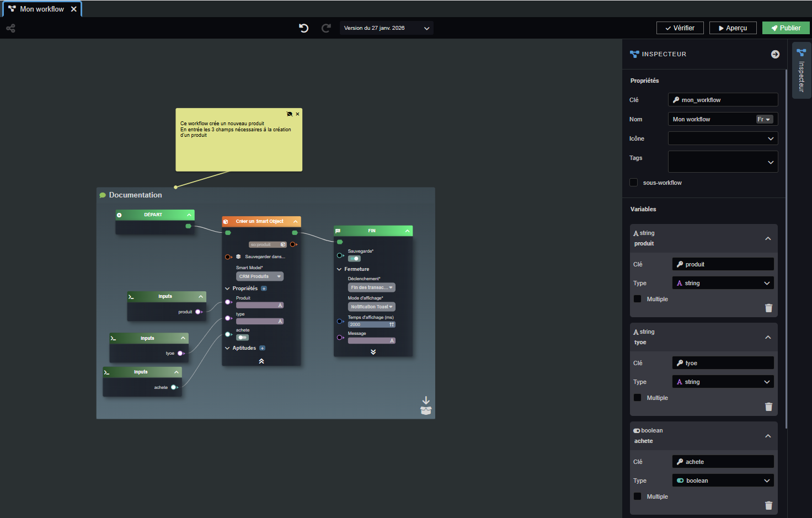The height and width of the screenshot is (518, 812).
Task: Delete the produit variable with trash icon
Action: pos(768,308)
